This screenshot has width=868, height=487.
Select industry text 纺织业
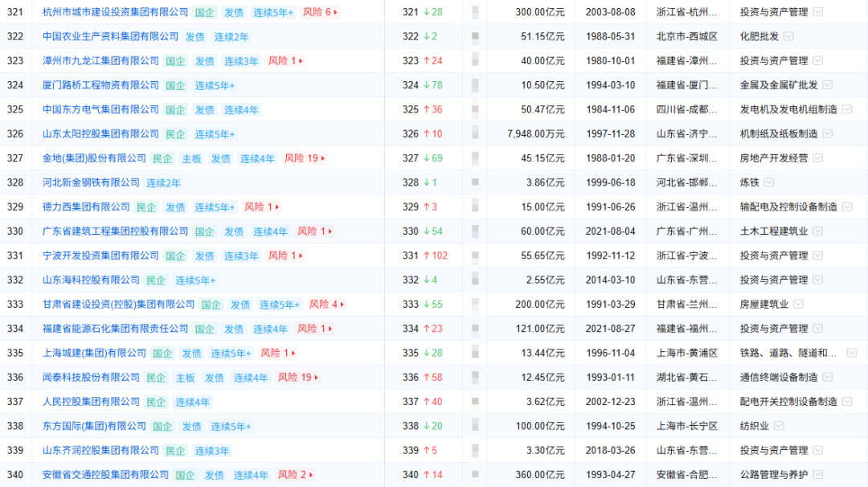click(755, 426)
